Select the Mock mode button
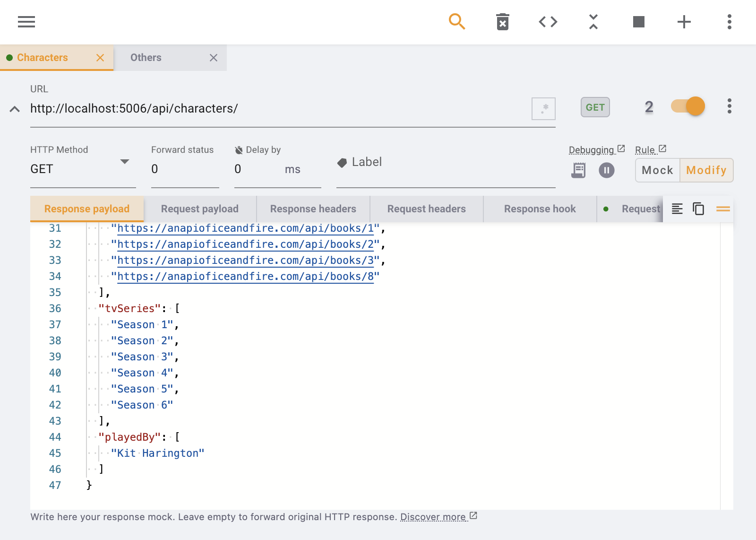Screen dimensions: 756x540 coord(657,170)
